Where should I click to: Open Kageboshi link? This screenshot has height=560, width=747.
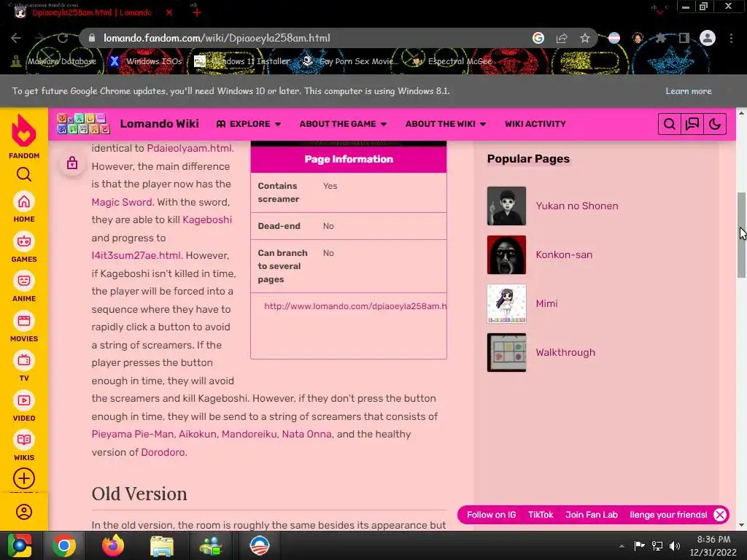(x=207, y=219)
